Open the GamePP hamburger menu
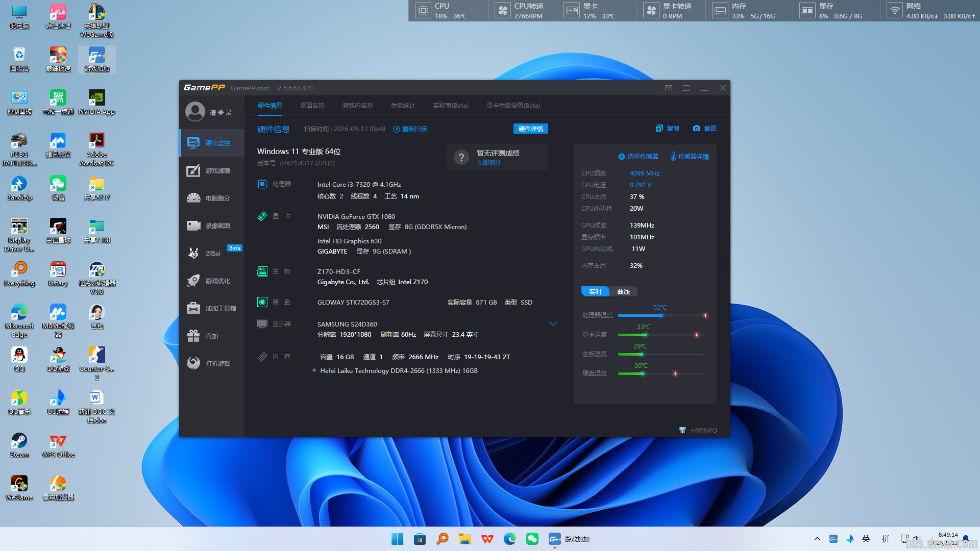This screenshot has width=980, height=551. click(687, 88)
